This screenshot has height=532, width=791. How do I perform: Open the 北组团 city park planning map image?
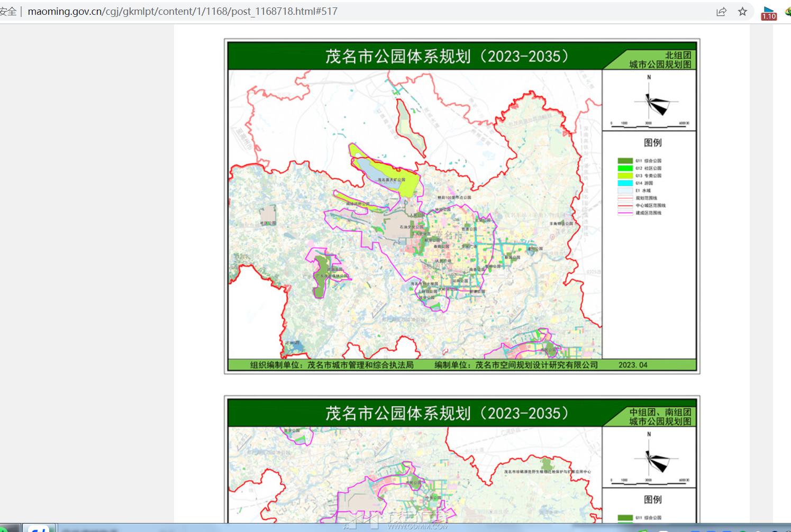[x=462, y=206]
